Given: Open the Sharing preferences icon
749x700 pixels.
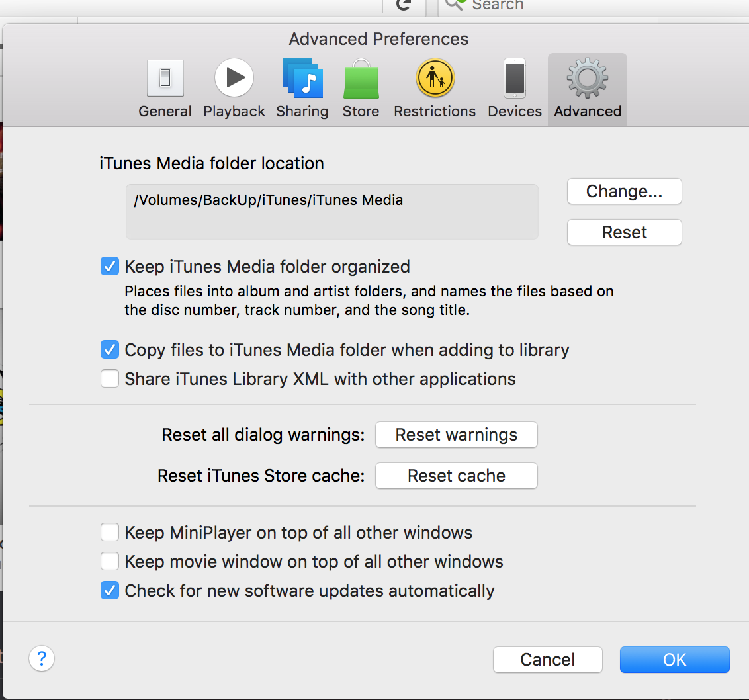Looking at the screenshot, I should pos(302,78).
